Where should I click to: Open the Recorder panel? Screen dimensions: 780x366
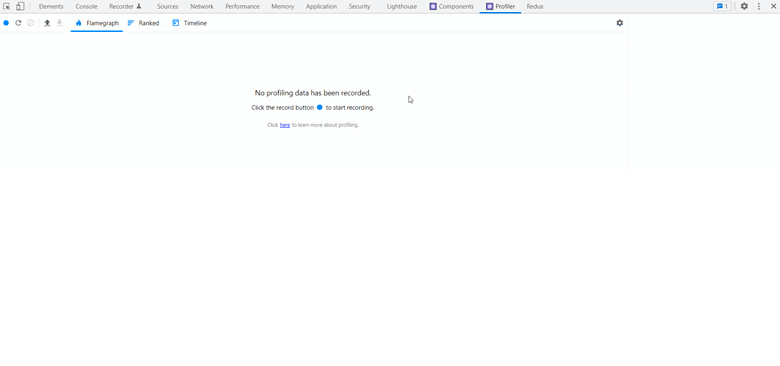pyautogui.click(x=125, y=6)
